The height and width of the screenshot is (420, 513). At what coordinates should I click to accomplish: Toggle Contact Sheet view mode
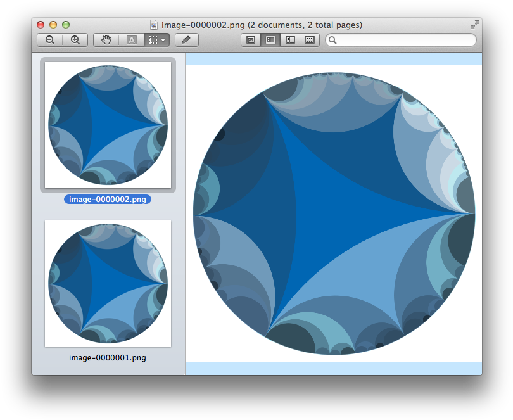tap(308, 39)
